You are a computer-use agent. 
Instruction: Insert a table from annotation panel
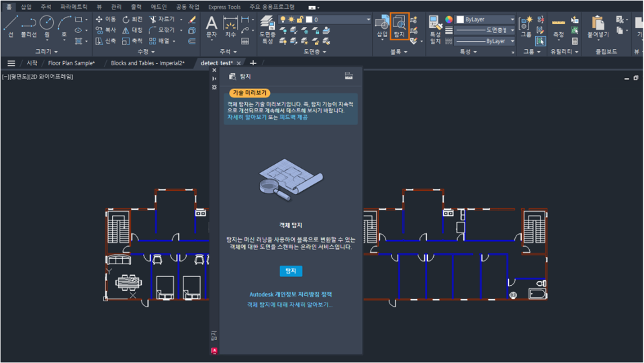245,41
